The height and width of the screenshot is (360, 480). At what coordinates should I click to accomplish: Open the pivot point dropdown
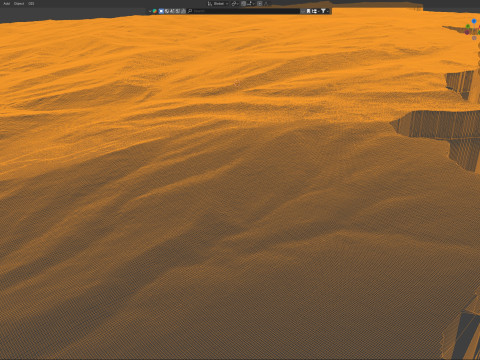point(235,3)
